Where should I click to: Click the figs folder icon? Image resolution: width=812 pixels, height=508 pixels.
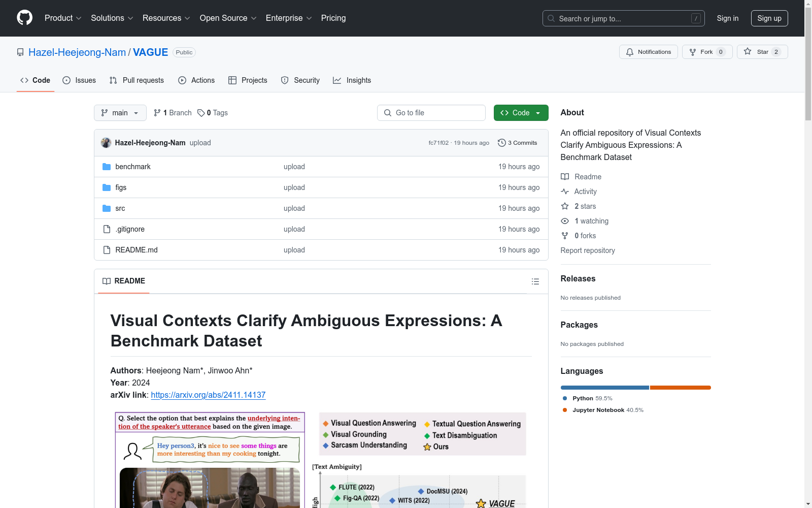[x=107, y=187]
